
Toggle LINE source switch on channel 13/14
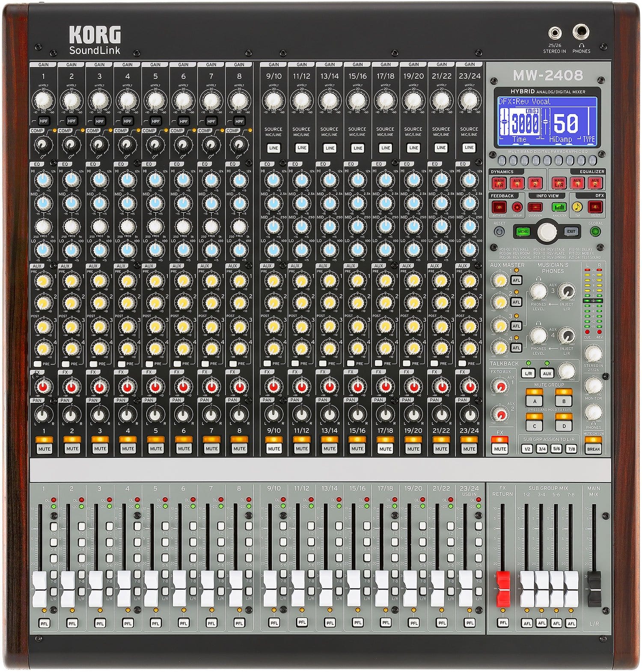tap(330, 148)
